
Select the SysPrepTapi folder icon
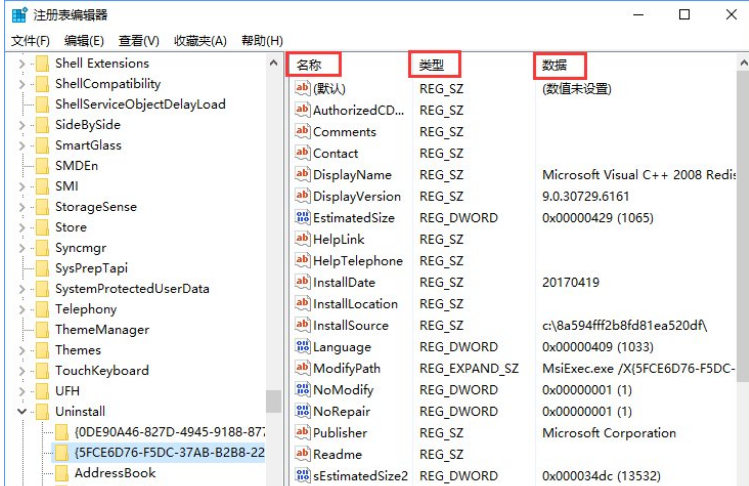click(43, 268)
